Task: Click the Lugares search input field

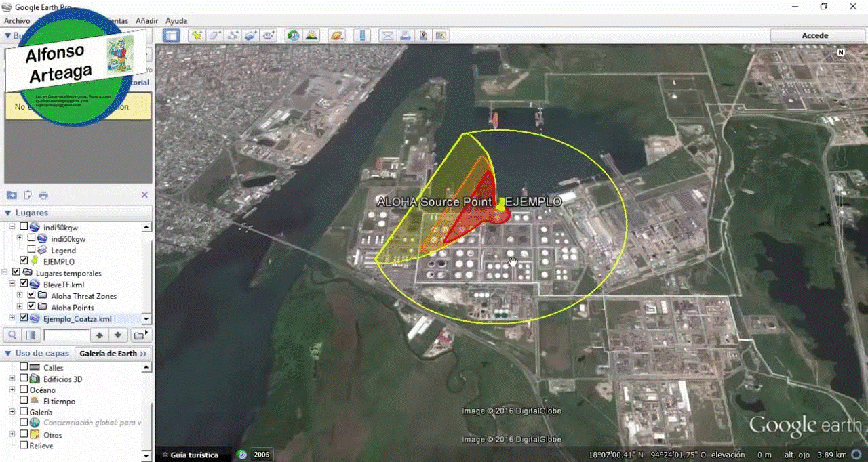Action: [x=66, y=335]
